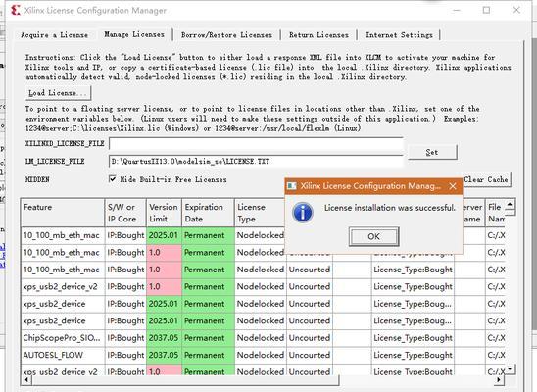Sort by Expiration Date column header
Image resolution: width=537 pixels, height=392 pixels.
[208, 213]
